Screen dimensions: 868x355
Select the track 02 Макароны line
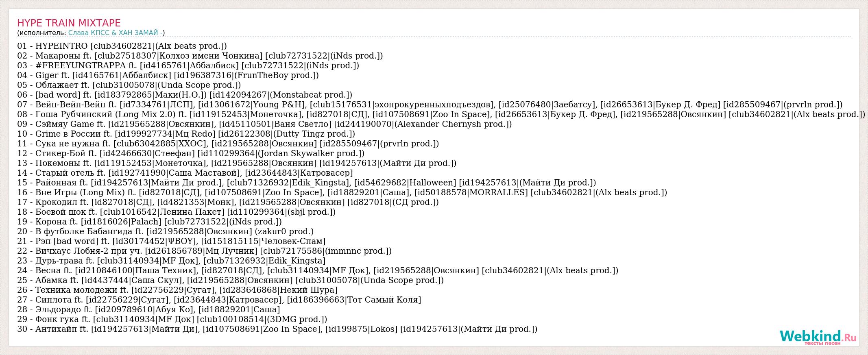(200, 56)
